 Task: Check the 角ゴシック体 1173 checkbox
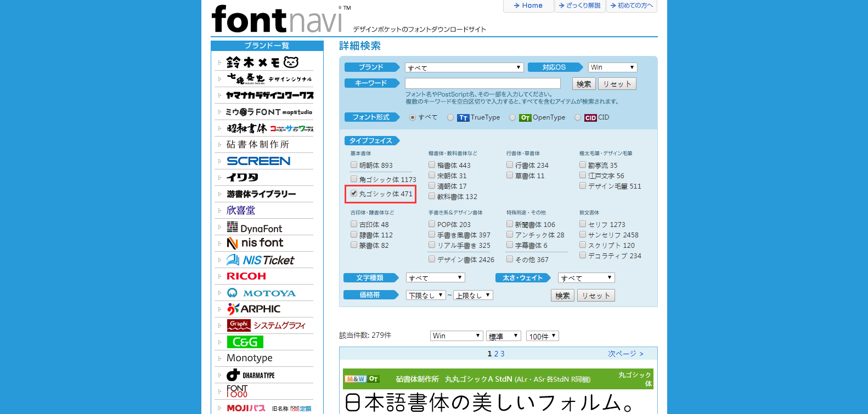click(354, 179)
